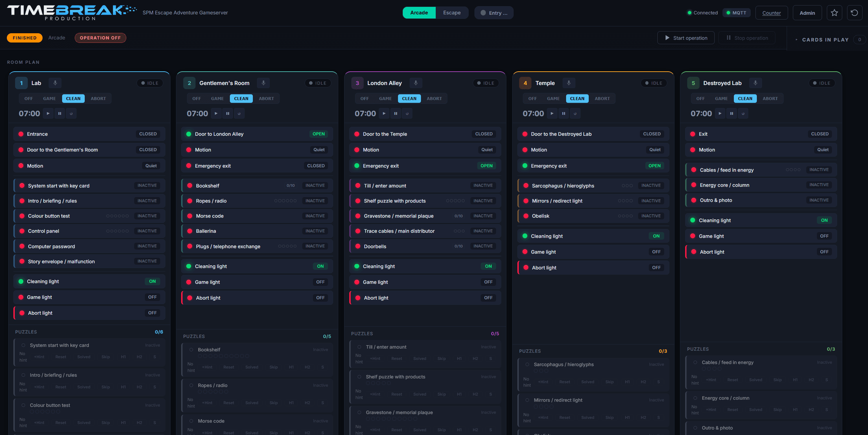Click the star favorite icon in header
The width and height of the screenshot is (868, 435).
[x=834, y=13]
